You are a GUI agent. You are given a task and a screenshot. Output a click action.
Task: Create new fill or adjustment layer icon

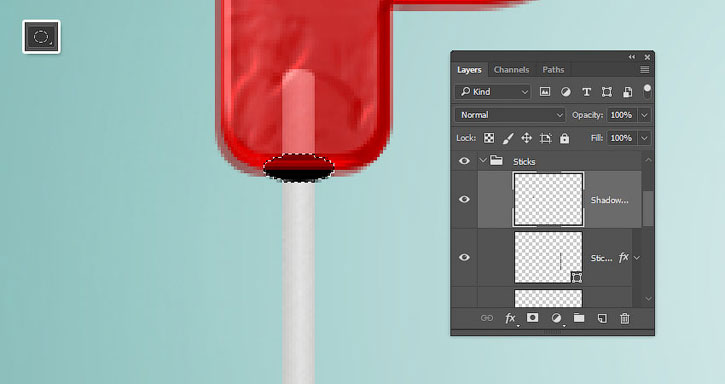(x=557, y=318)
